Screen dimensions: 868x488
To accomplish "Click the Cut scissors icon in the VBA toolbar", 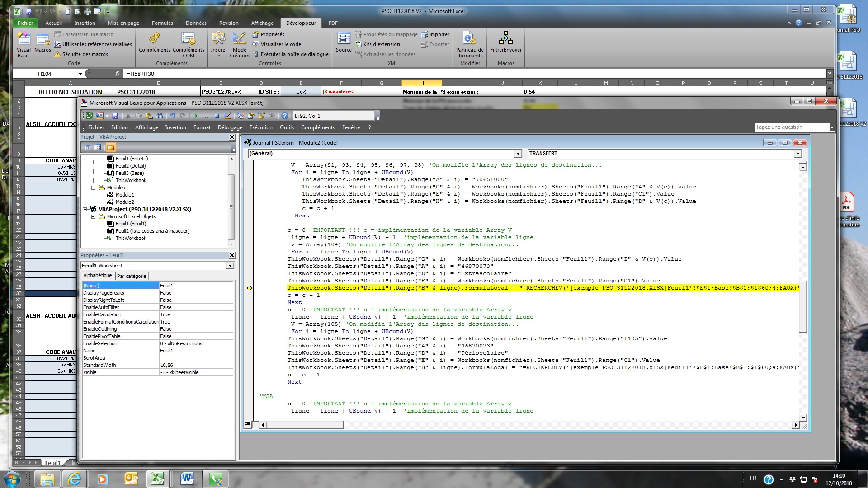I will [128, 116].
